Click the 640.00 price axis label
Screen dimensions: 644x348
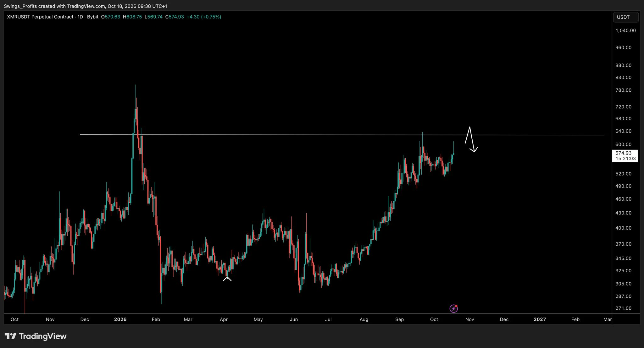click(x=623, y=131)
